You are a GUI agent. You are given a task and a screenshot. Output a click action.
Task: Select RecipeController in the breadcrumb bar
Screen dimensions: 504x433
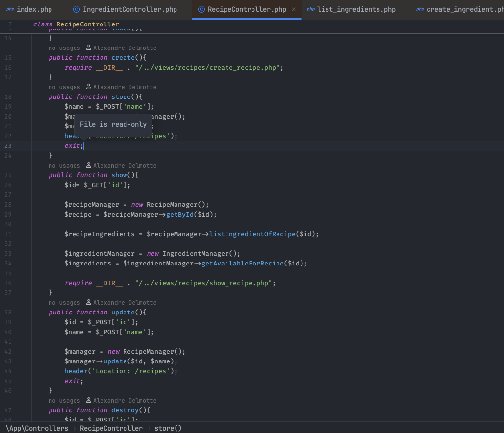click(x=111, y=428)
